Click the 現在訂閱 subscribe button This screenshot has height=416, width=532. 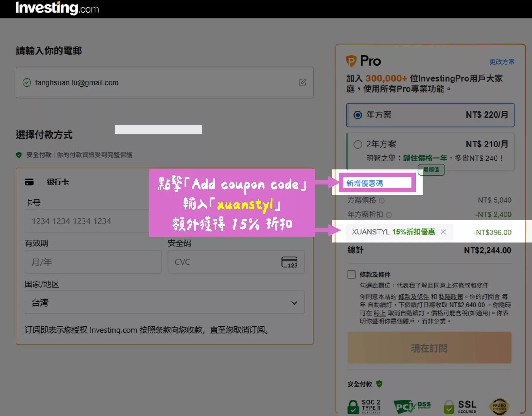click(429, 348)
